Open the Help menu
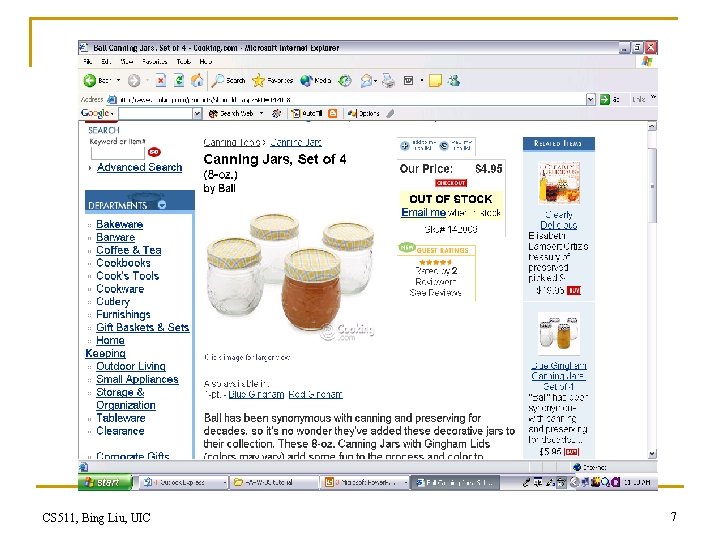Image resolution: width=720 pixels, height=540 pixels. [205, 62]
